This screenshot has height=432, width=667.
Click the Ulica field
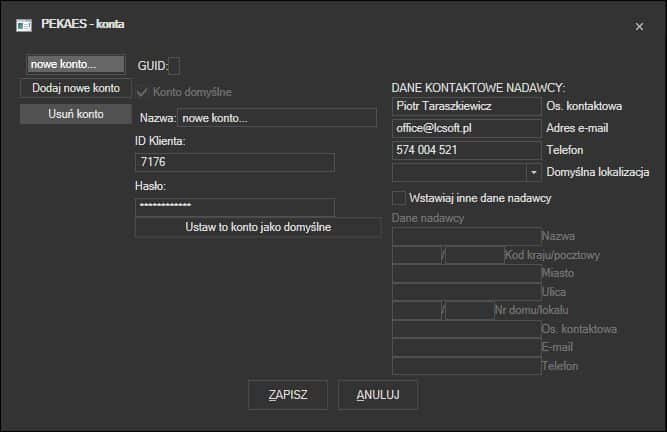pos(466,292)
